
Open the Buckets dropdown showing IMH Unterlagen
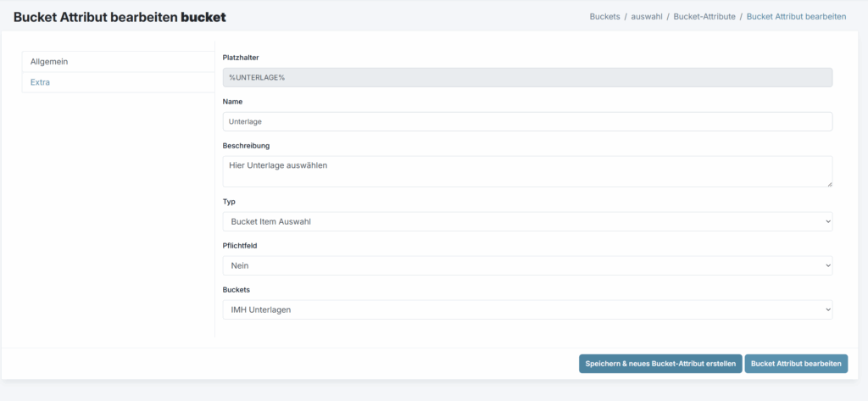(x=526, y=310)
